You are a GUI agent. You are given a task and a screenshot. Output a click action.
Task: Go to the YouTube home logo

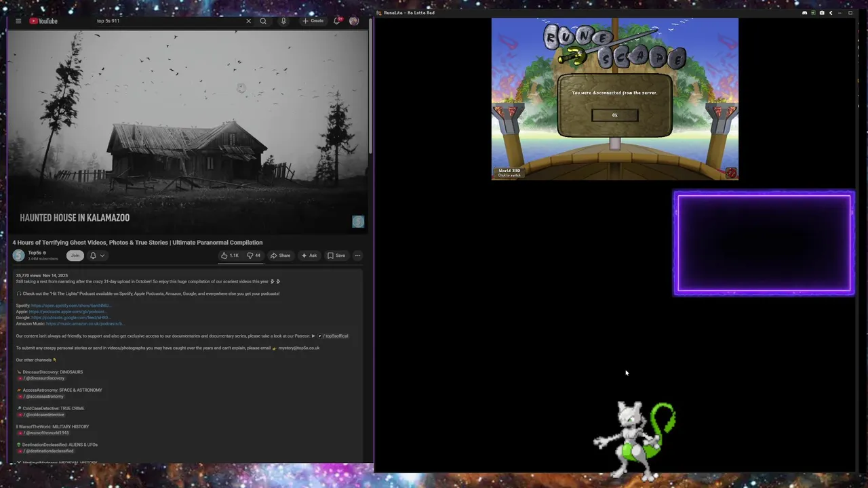(x=43, y=21)
